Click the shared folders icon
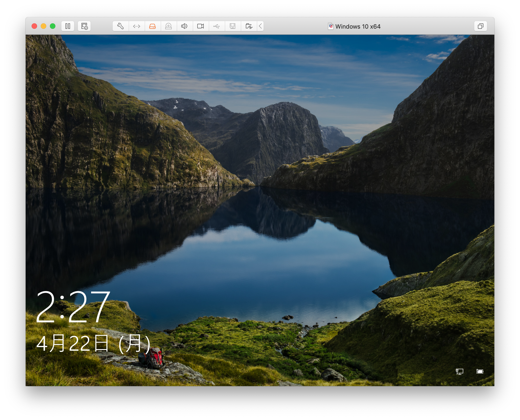The height and width of the screenshot is (420, 520). point(249,26)
